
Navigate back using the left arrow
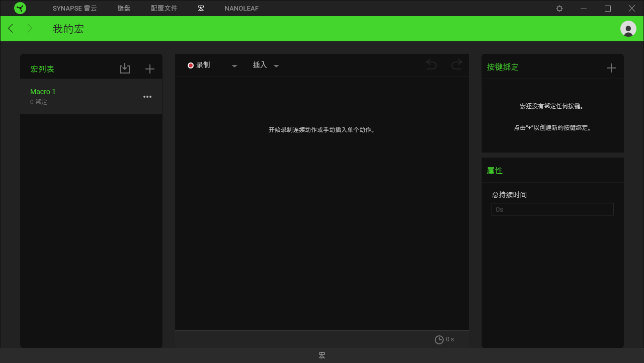(x=10, y=28)
